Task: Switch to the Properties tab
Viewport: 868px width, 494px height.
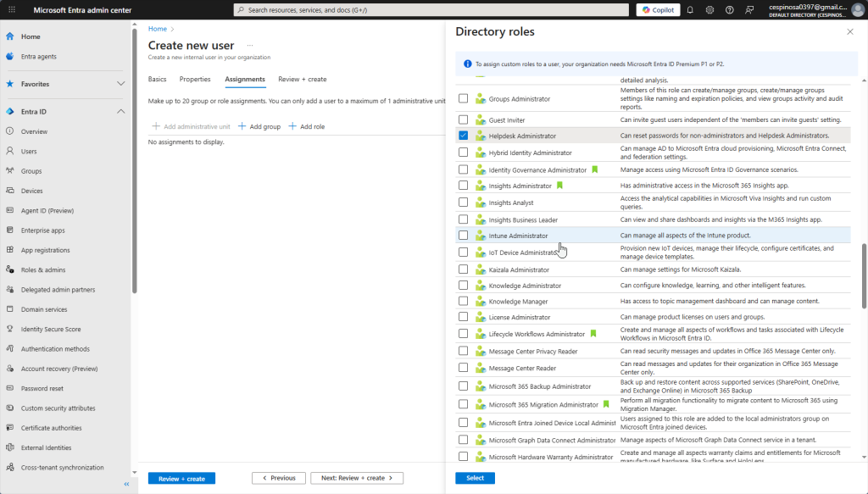Action: [x=195, y=79]
